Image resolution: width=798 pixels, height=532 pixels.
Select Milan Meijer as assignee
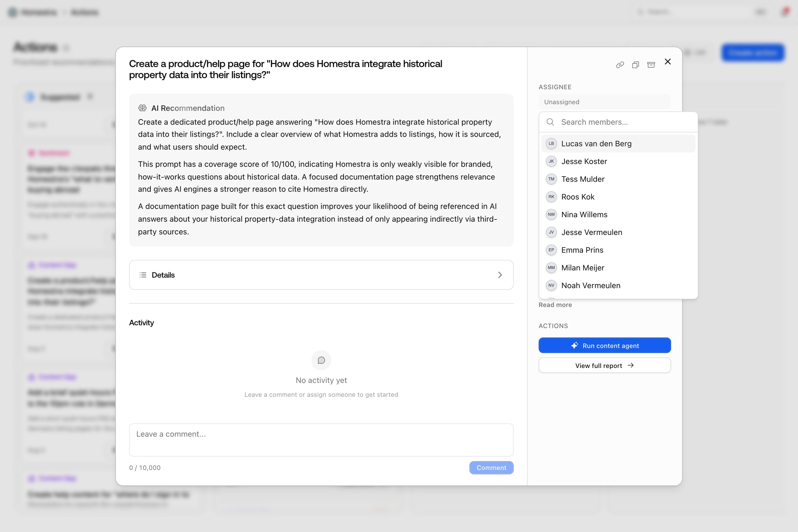pos(618,268)
